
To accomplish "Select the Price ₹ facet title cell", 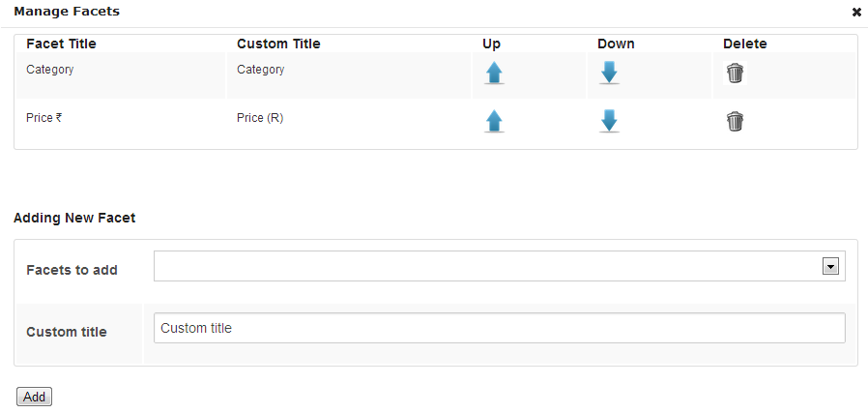I will tap(43, 118).
